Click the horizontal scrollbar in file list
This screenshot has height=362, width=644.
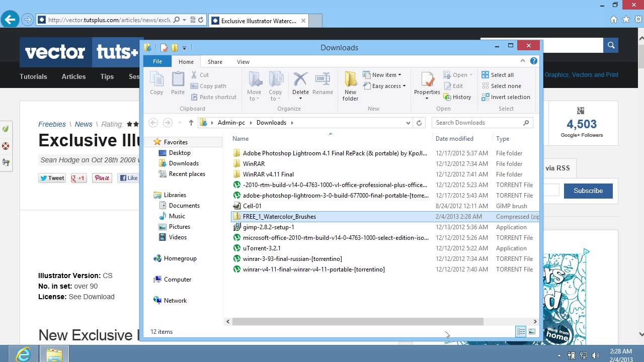(x=358, y=321)
